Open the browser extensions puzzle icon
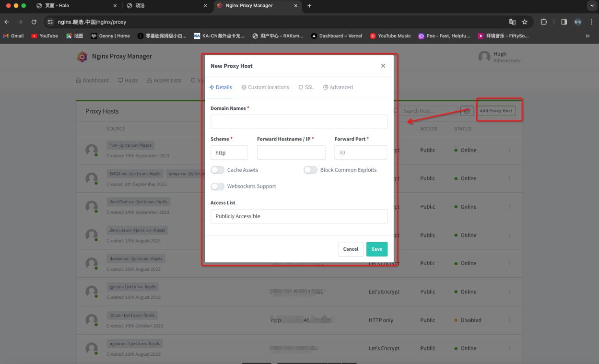599x364 pixels. [x=544, y=22]
